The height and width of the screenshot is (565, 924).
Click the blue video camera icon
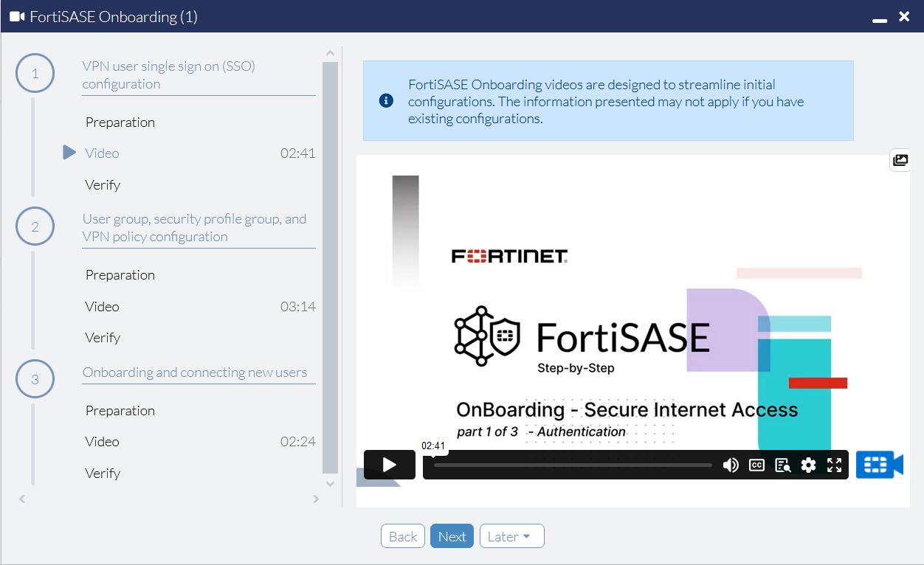coord(879,465)
